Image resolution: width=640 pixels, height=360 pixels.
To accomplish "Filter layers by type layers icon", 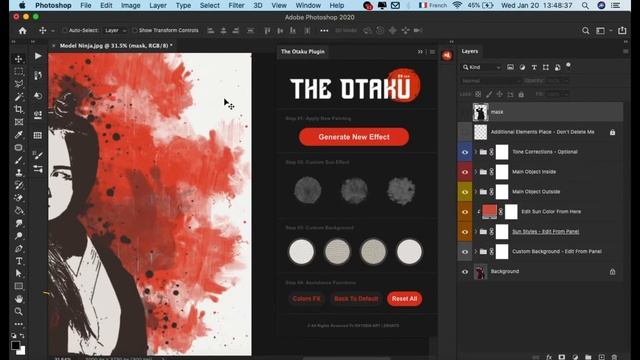I will pyautogui.click(x=534, y=67).
